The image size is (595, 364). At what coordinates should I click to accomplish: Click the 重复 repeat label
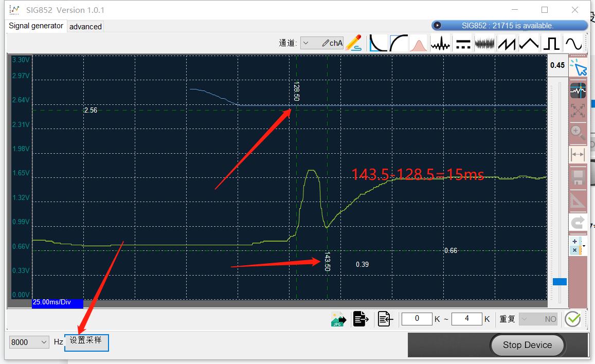tap(507, 319)
